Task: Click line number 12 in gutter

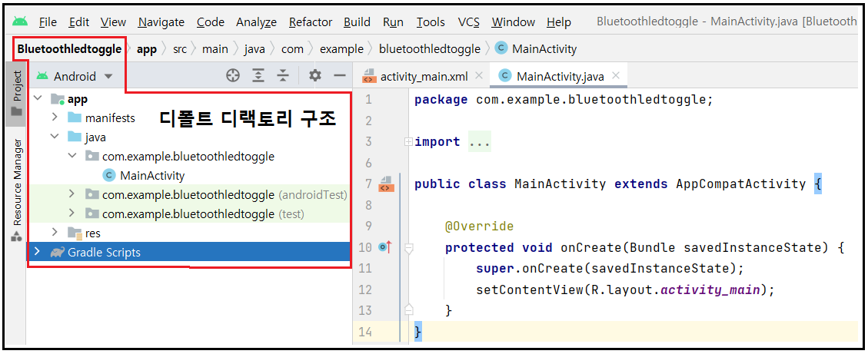Action: pyautogui.click(x=364, y=289)
